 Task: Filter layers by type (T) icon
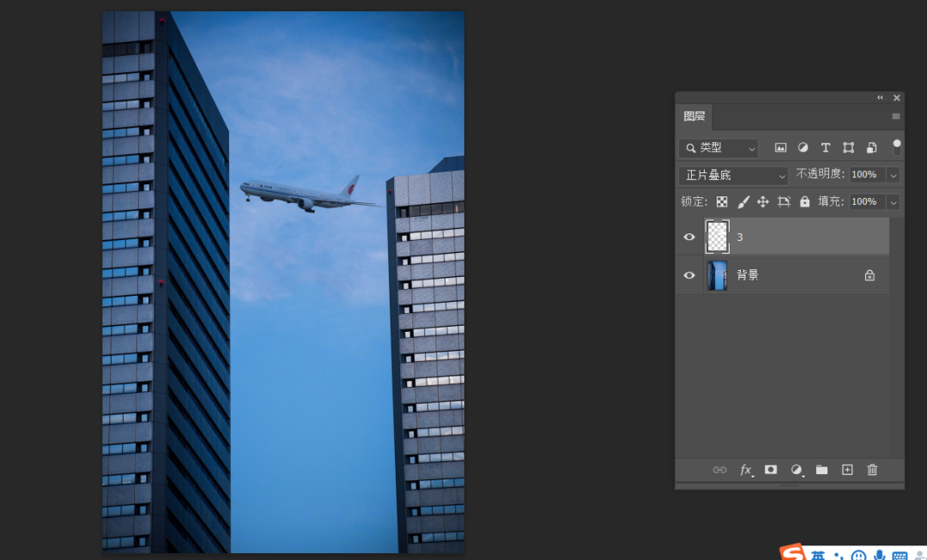point(826,148)
